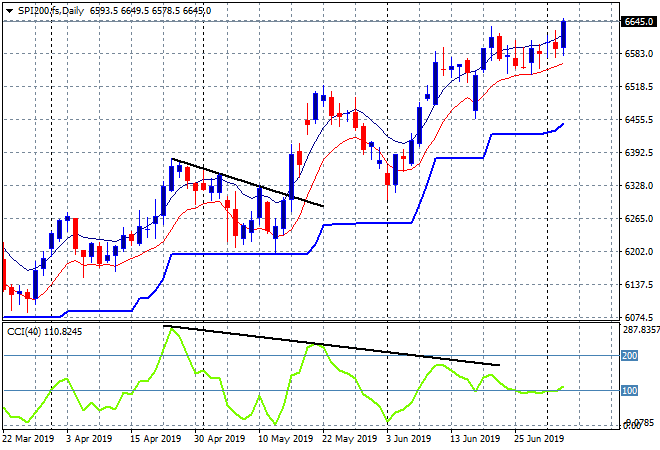The image size is (660, 450).
Task: Click the 22 May 2019 date label
Action: (349, 439)
